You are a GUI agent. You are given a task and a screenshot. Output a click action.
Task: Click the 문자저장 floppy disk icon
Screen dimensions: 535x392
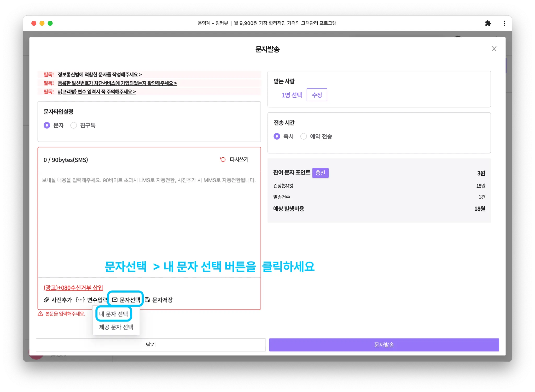[x=147, y=300]
